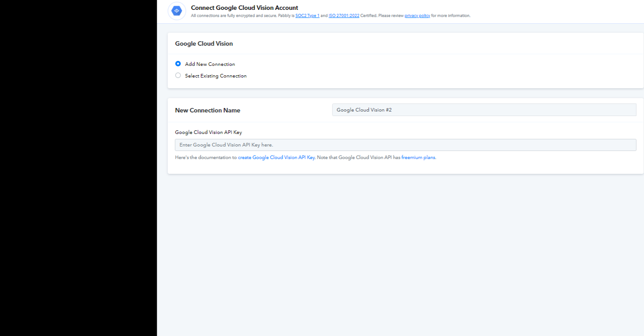644x336 pixels.
Task: Click the New Connection Name label
Action: click(207, 110)
